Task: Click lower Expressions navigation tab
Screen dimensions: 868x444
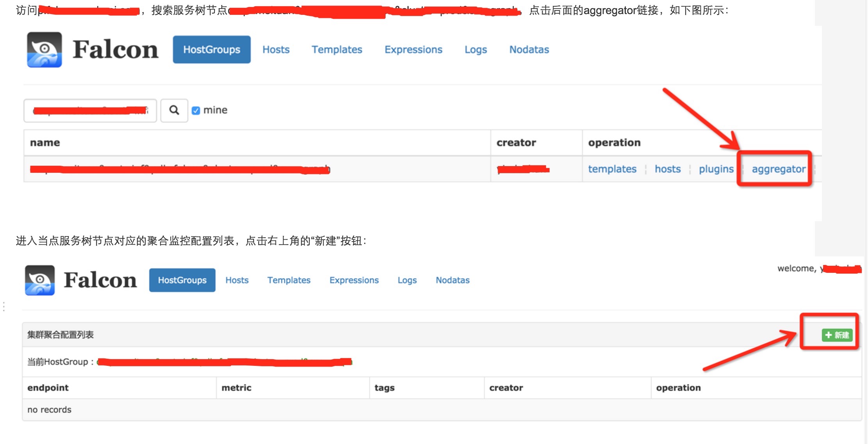Action: (x=354, y=280)
